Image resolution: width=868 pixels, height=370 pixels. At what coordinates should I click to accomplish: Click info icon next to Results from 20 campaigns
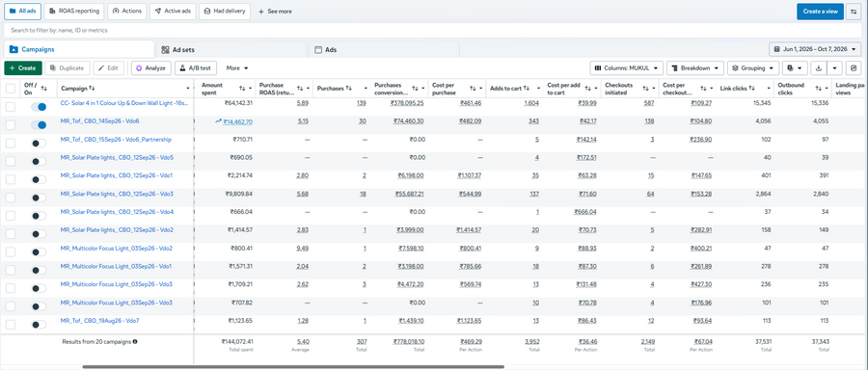pos(135,342)
